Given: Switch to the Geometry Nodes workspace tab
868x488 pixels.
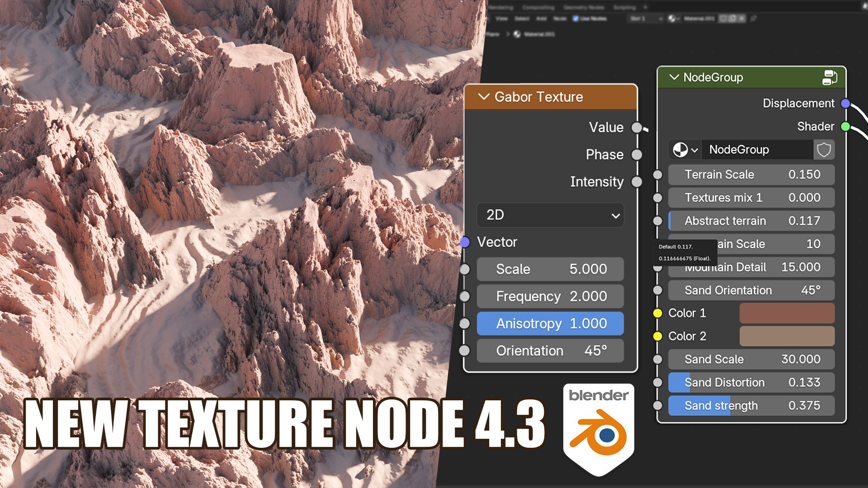Looking at the screenshot, I should pyautogui.click(x=583, y=7).
